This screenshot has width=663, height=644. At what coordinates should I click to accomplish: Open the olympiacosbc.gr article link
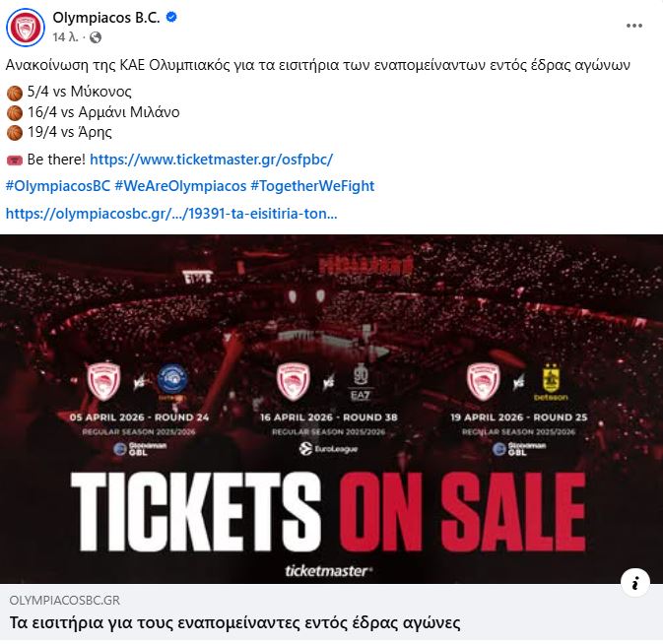[171, 214]
